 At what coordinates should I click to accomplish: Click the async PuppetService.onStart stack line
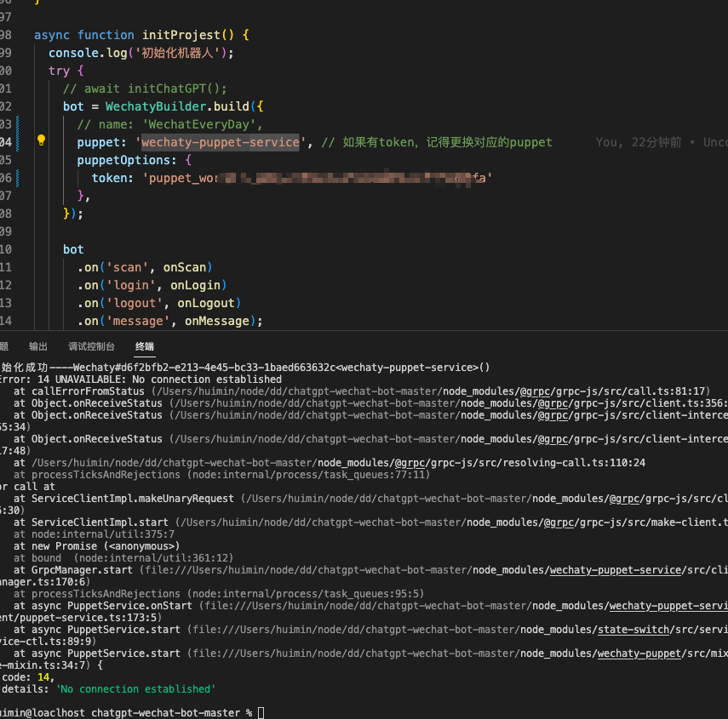[370, 606]
